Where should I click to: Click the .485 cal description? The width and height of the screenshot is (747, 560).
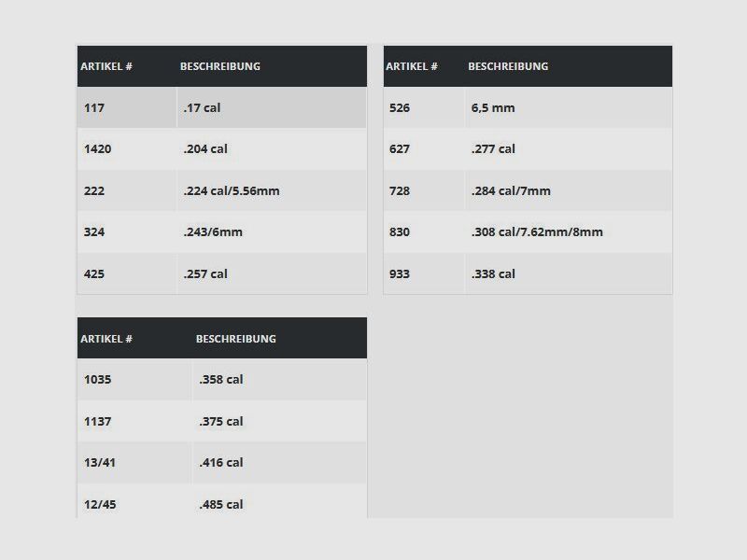click(x=221, y=505)
